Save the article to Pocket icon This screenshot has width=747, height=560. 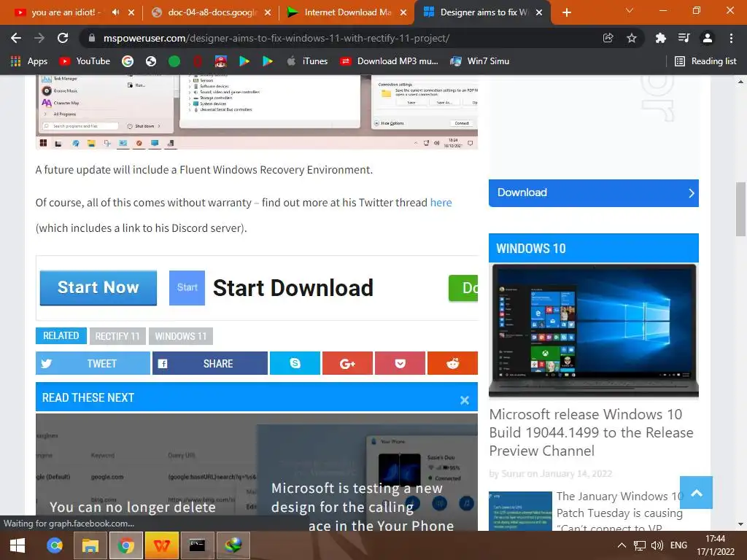(400, 363)
